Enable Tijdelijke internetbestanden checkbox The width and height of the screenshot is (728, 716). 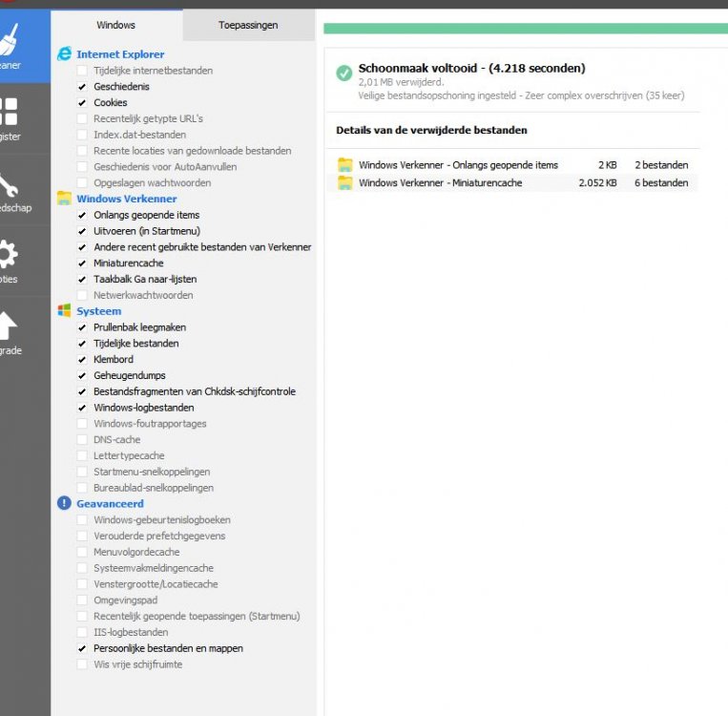(x=82, y=71)
